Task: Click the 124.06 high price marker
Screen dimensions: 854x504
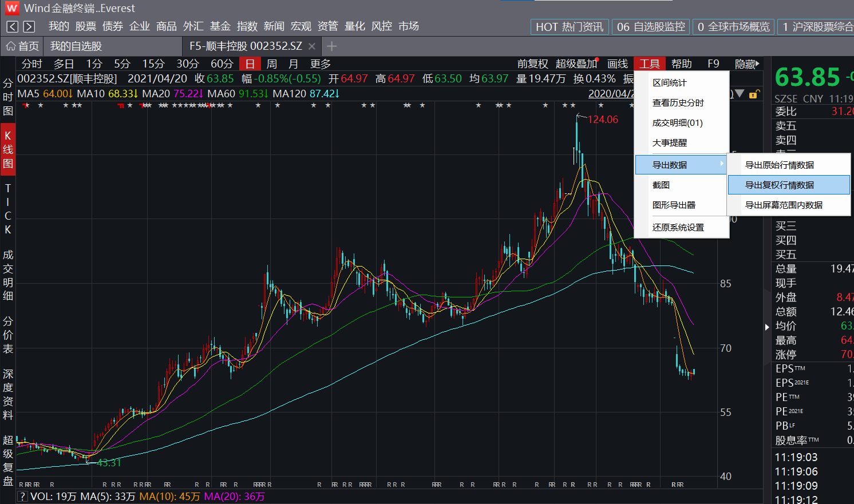Action: [603, 120]
